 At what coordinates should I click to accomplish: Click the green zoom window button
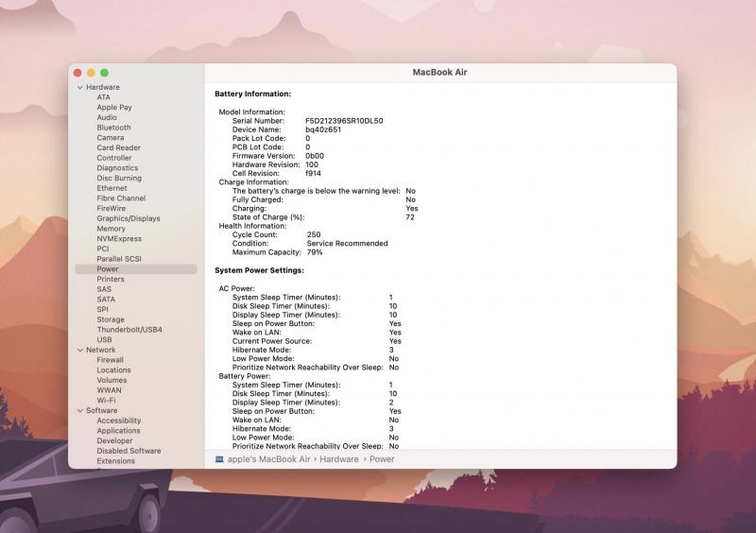[105, 74]
